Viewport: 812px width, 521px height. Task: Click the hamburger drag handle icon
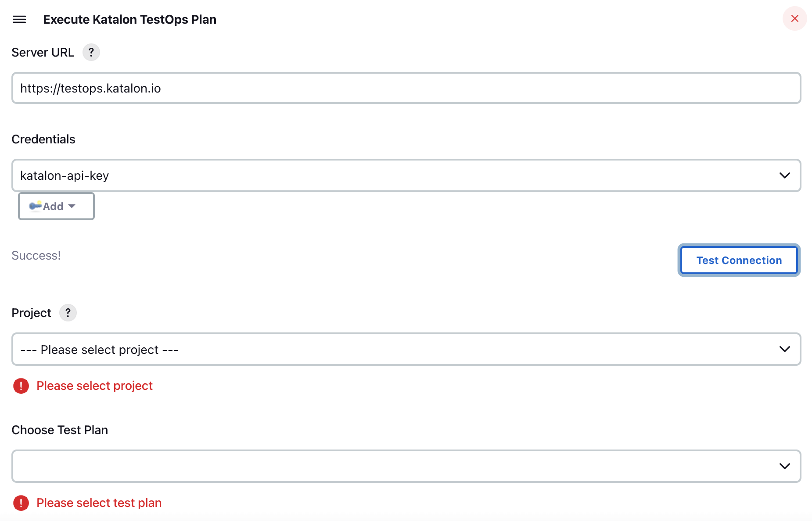(x=19, y=19)
